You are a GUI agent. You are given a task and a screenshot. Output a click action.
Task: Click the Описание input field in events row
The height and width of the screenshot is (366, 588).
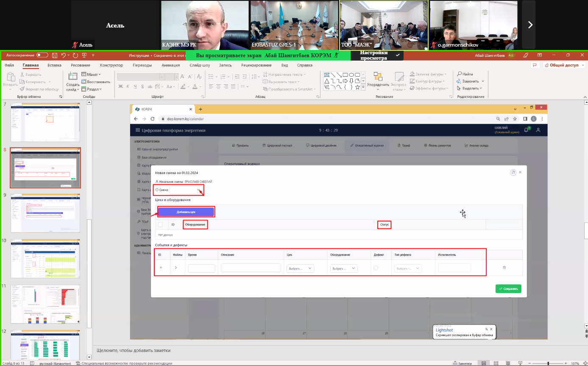point(251,268)
